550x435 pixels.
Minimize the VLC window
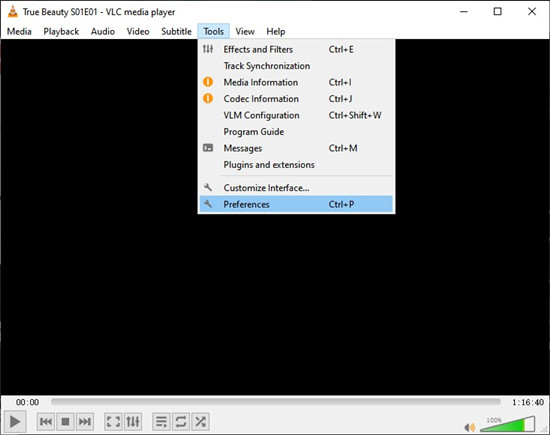464,12
